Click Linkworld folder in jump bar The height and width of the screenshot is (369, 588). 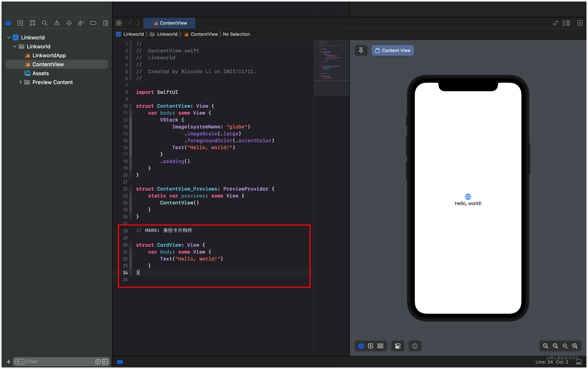pyautogui.click(x=164, y=34)
